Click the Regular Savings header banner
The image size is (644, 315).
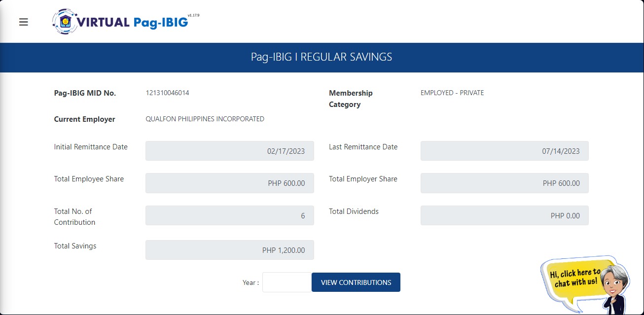(x=322, y=57)
